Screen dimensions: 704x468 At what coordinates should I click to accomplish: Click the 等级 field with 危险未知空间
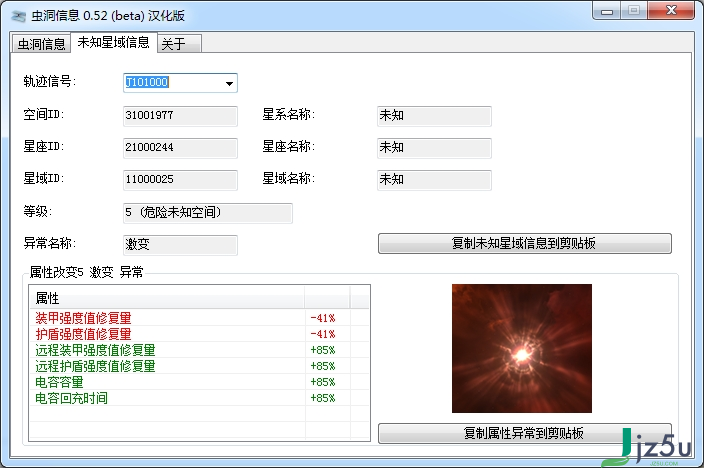(208, 213)
